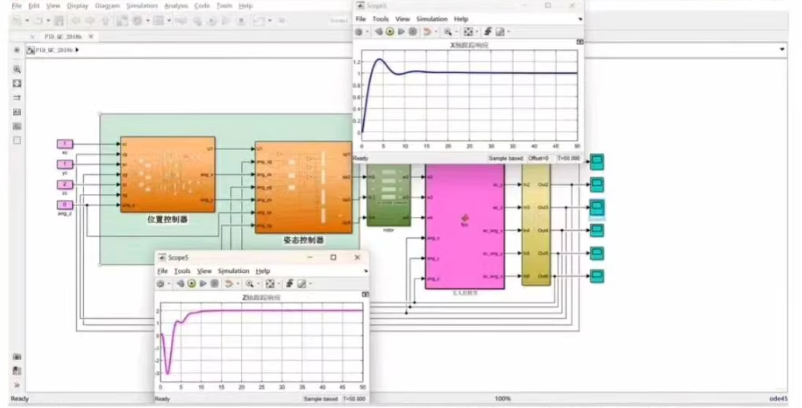Open Scope5 gear dropdown arrow
The image size is (802, 408).
pos(168,284)
